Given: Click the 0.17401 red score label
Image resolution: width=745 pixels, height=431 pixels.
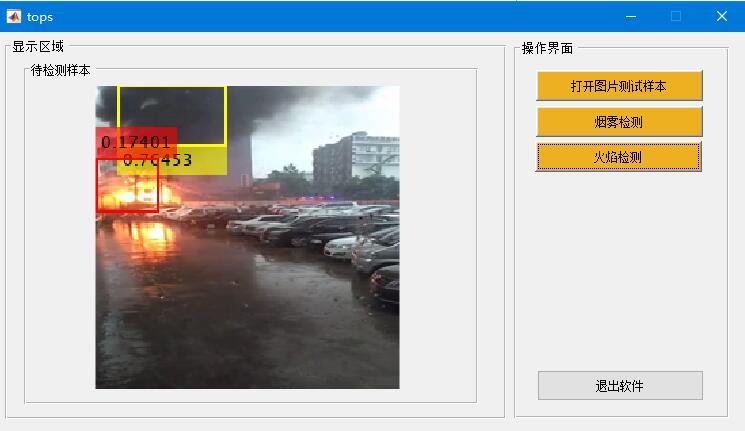Looking at the screenshot, I should tap(136, 143).
